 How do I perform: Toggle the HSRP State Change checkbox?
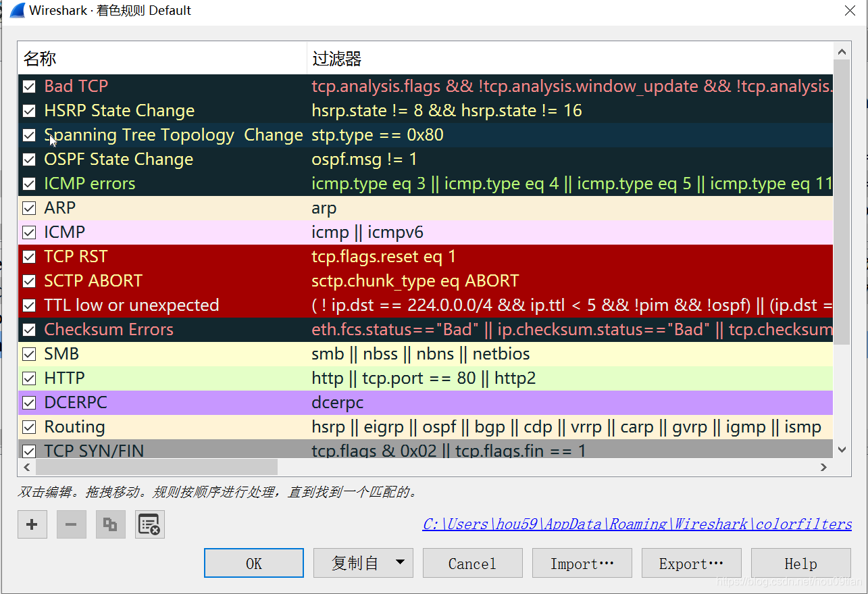click(29, 111)
